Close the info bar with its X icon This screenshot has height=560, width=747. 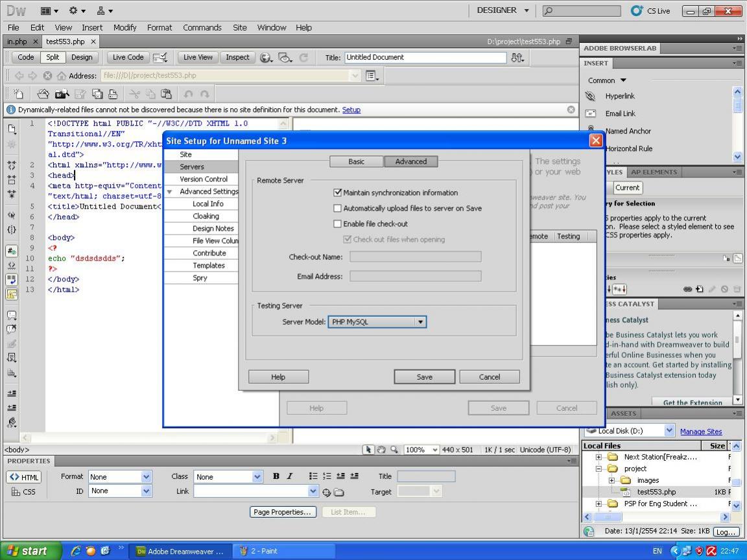pos(571,110)
